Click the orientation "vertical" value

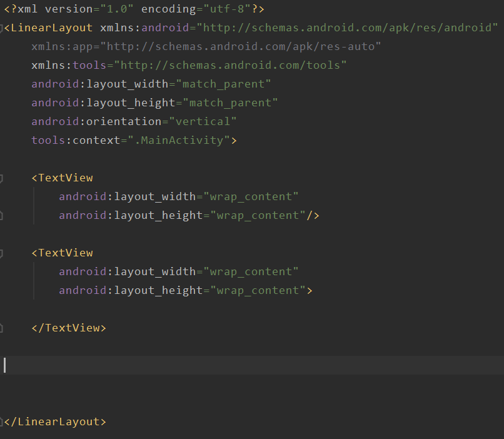(x=203, y=121)
